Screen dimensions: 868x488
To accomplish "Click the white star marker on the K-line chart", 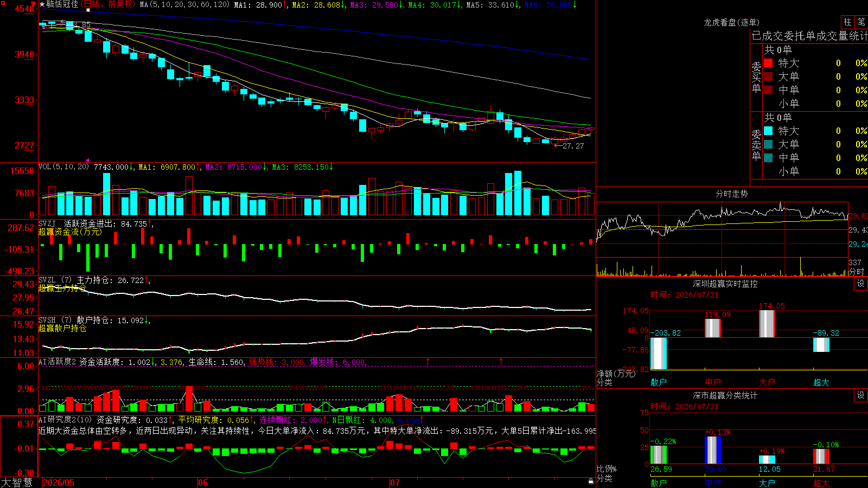I will (x=88, y=10).
